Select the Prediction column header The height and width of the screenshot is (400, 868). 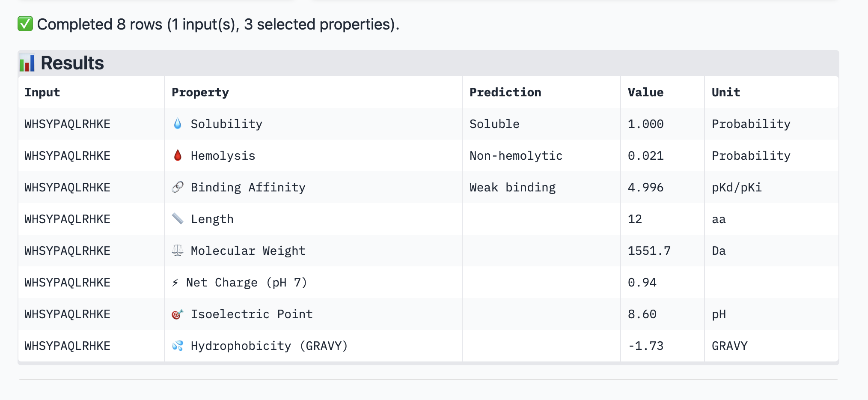coord(505,93)
